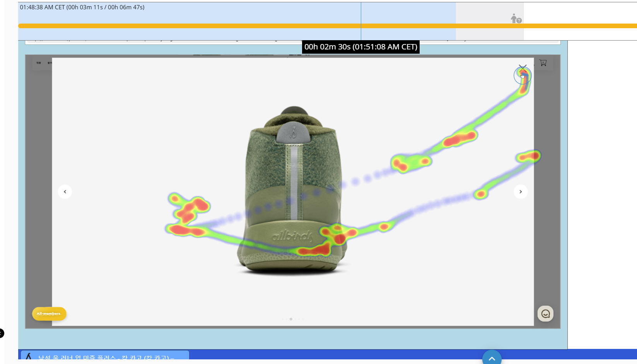Expand the panel with the blue chevron-up button
Screen dimensions: 637x364
click(x=492, y=358)
